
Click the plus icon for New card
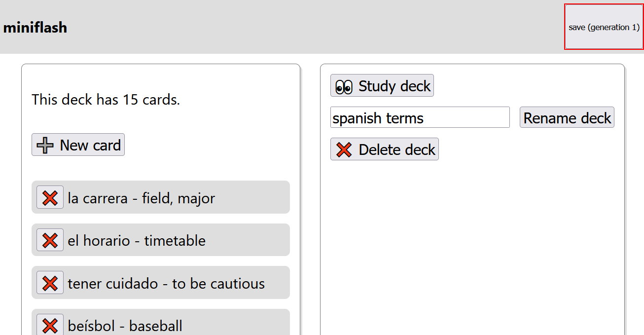45,145
